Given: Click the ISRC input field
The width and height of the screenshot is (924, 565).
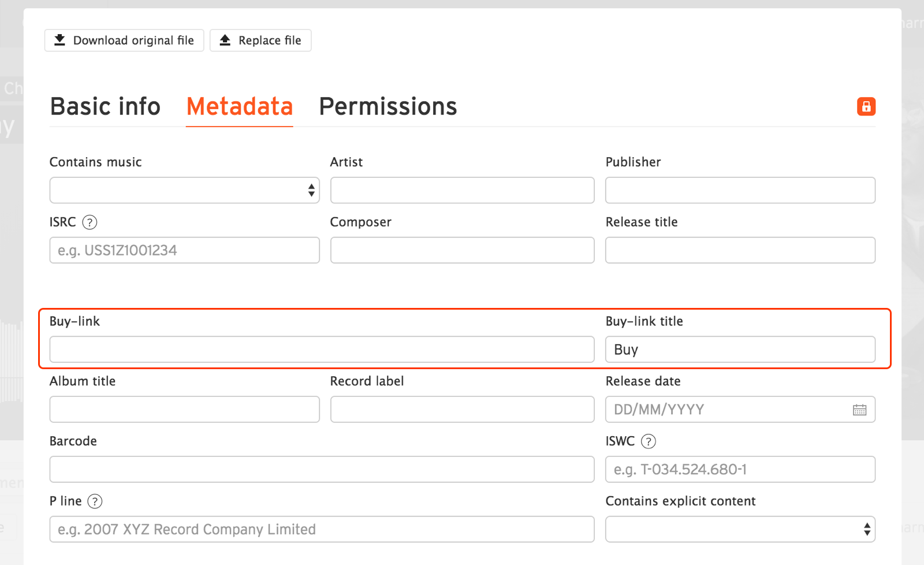Looking at the screenshot, I should tap(184, 250).
